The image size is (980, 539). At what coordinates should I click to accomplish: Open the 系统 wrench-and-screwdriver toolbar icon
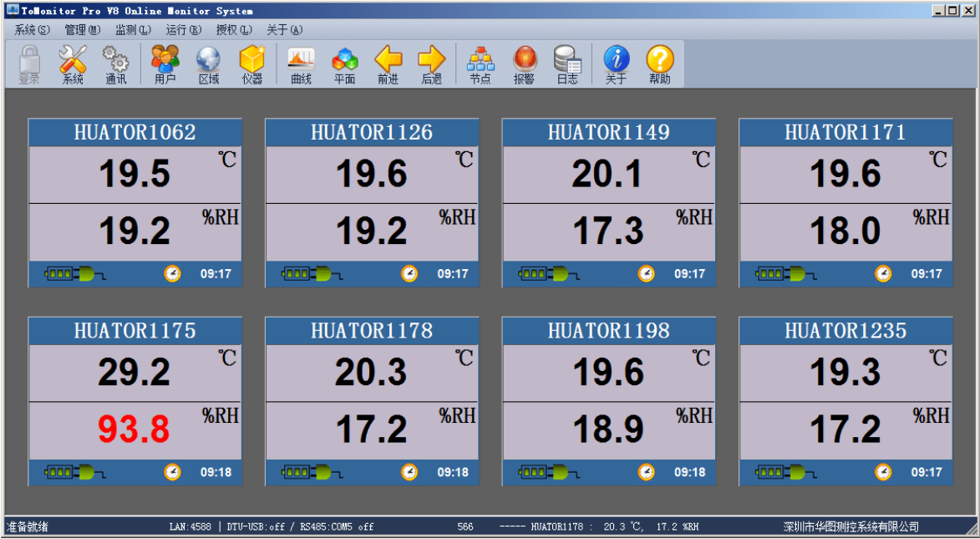pos(73,64)
